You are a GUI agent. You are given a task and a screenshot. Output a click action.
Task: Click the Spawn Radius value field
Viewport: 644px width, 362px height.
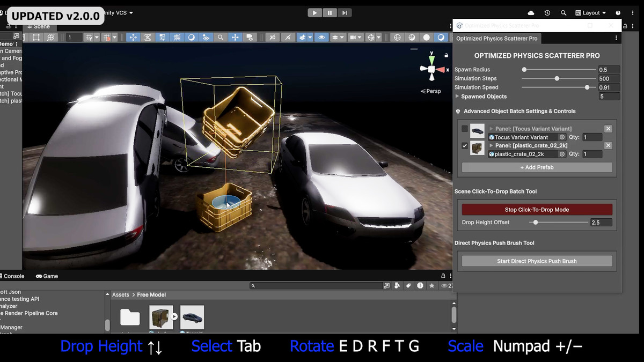click(x=609, y=70)
